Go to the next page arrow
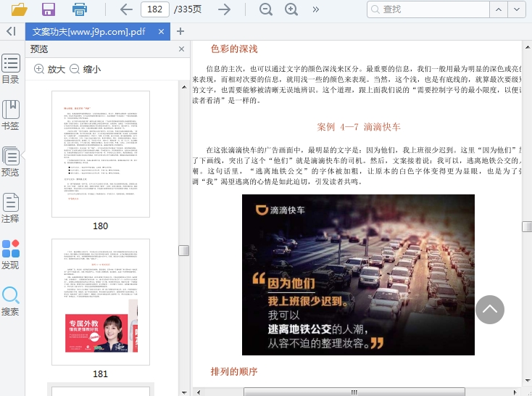 click(224, 9)
